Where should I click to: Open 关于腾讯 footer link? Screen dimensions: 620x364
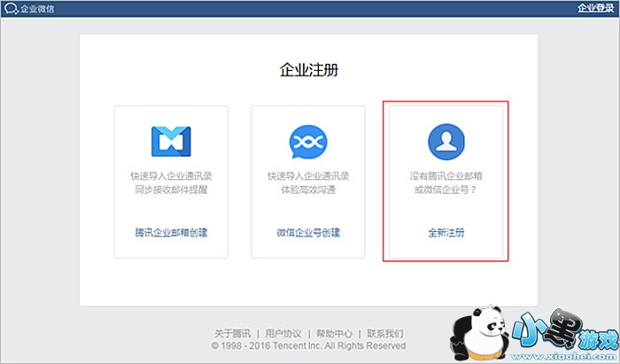pyautogui.click(x=232, y=333)
